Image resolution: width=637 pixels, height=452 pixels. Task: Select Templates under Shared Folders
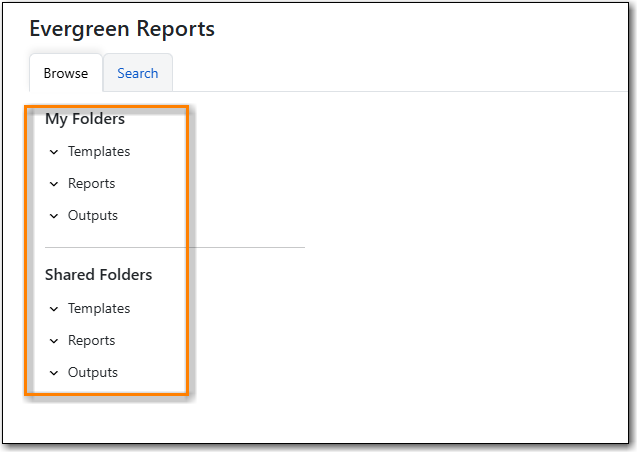[x=99, y=308]
